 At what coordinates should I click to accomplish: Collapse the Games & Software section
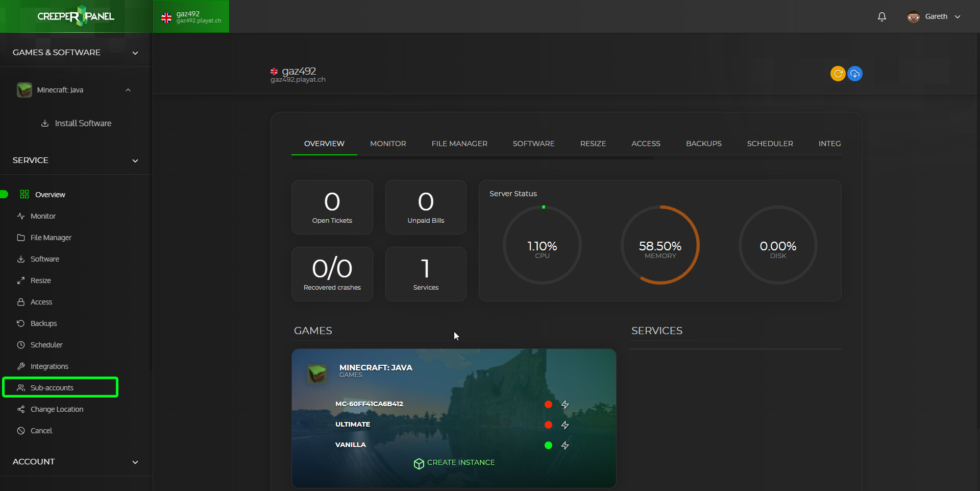(x=135, y=53)
